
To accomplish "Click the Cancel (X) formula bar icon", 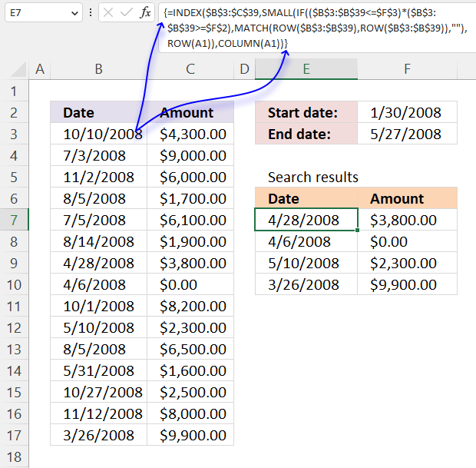I will pos(108,13).
